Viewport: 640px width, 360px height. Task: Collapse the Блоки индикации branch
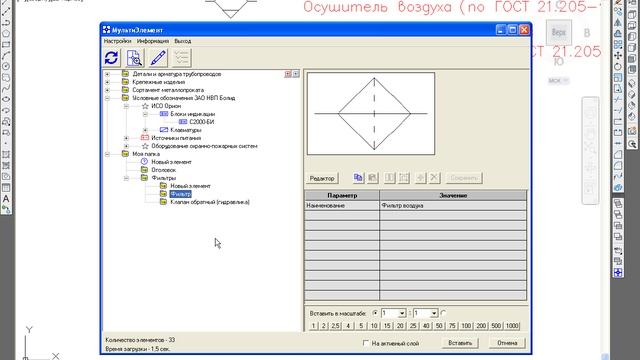[145, 114]
